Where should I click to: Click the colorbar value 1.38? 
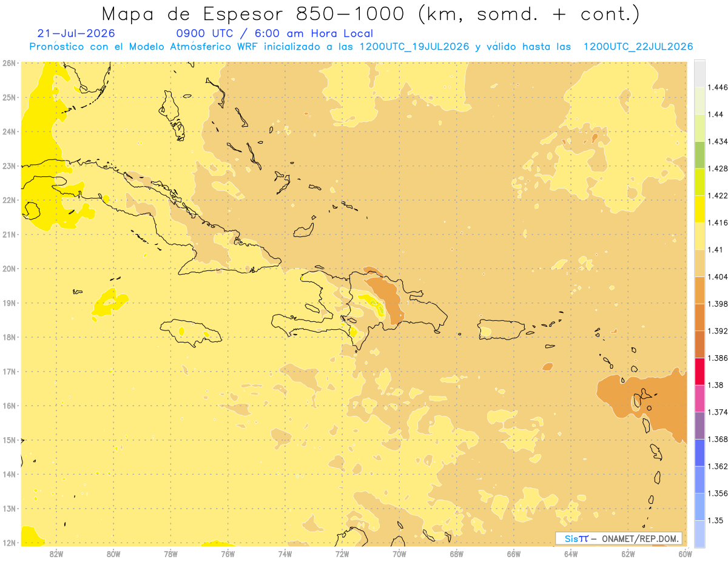(716, 385)
